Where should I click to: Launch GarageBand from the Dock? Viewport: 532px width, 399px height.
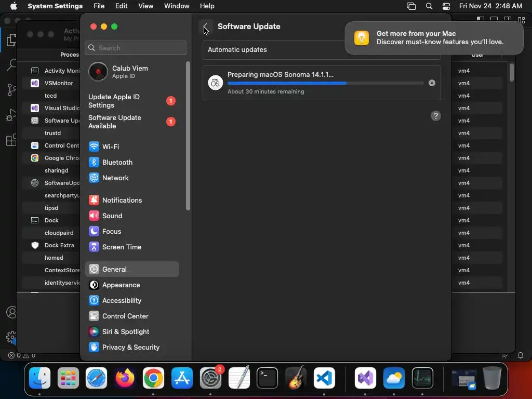point(296,378)
